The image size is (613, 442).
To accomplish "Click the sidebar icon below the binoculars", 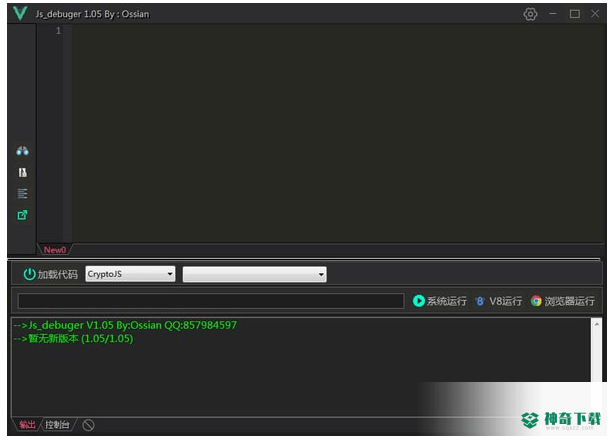I will point(22,172).
